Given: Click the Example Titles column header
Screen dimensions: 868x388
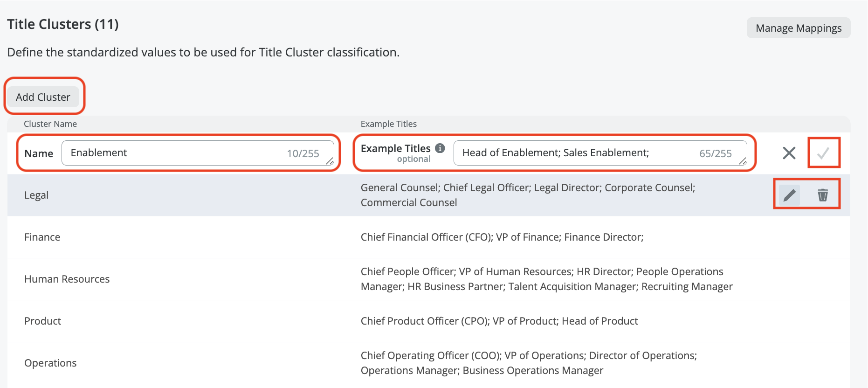Looking at the screenshot, I should pyautogui.click(x=388, y=124).
